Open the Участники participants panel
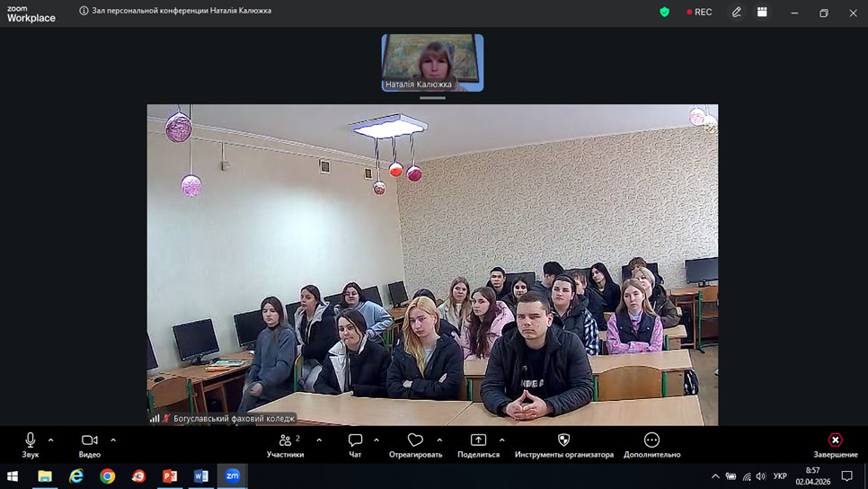This screenshot has height=489, width=868. [x=286, y=440]
